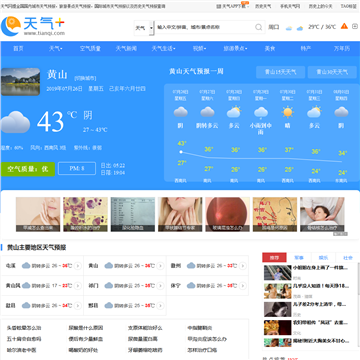Screen dimensions: 360x360
Task: Open the 天气新闻 navigation item
Action: 126,49
